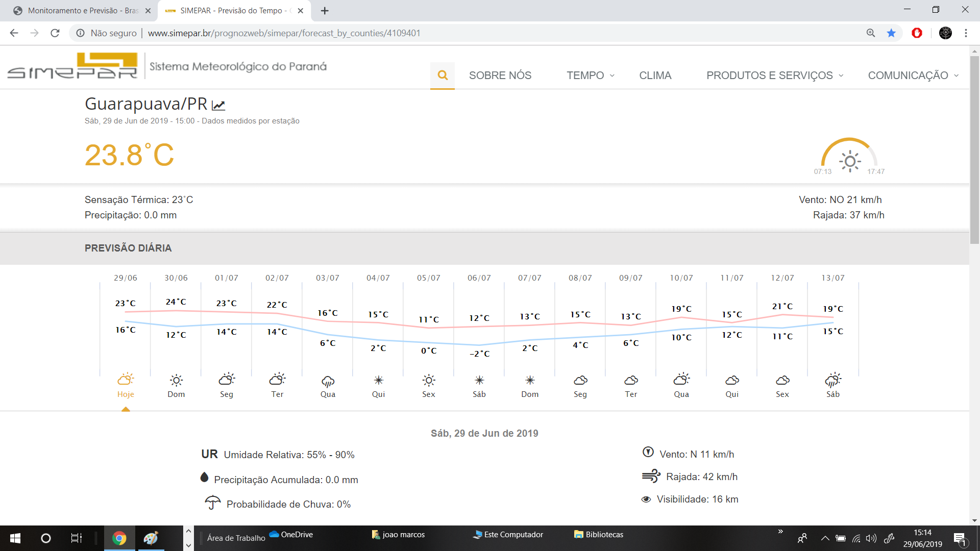Screen dimensions: 980x551
Task: Select the Hoje partly cloudy forecast icon
Action: 126,379
